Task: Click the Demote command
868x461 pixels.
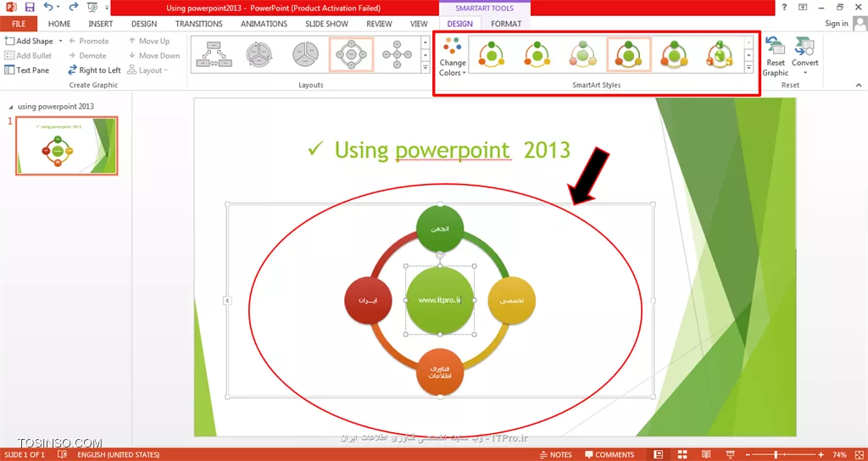Action: (x=87, y=55)
